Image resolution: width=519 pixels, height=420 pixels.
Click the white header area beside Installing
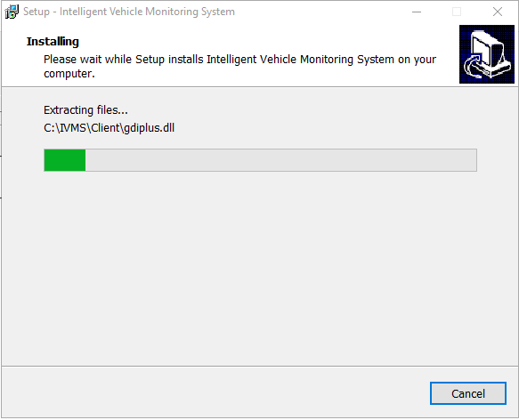pos(264,41)
